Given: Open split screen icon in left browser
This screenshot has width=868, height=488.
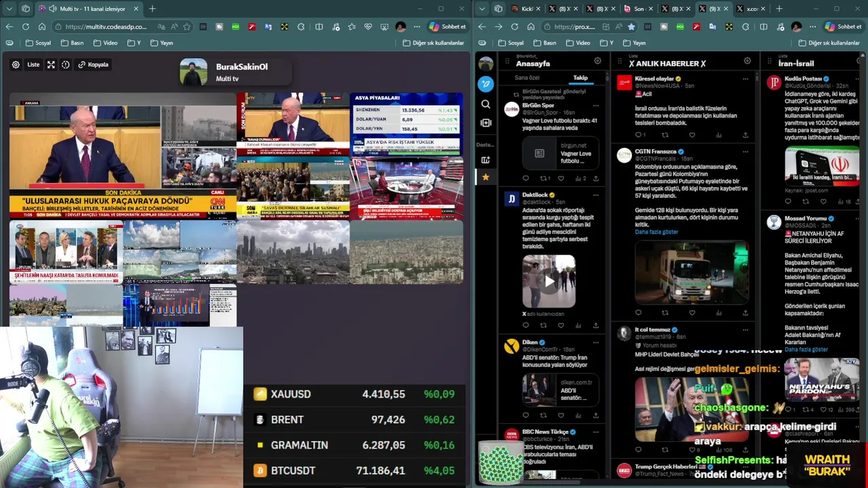Looking at the screenshot, I should (x=319, y=26).
